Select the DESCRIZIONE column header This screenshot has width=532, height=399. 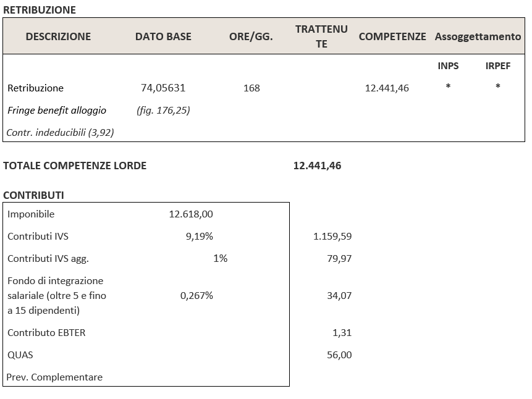click(x=58, y=36)
